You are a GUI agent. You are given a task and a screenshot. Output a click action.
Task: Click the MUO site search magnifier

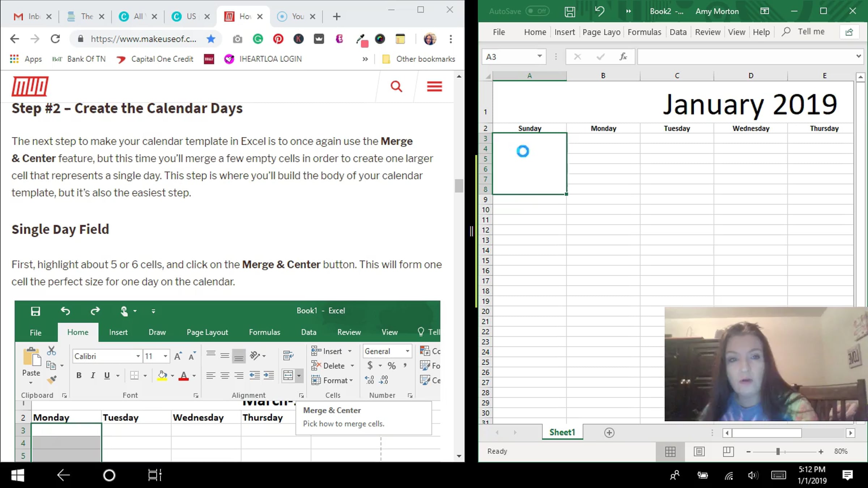396,86
